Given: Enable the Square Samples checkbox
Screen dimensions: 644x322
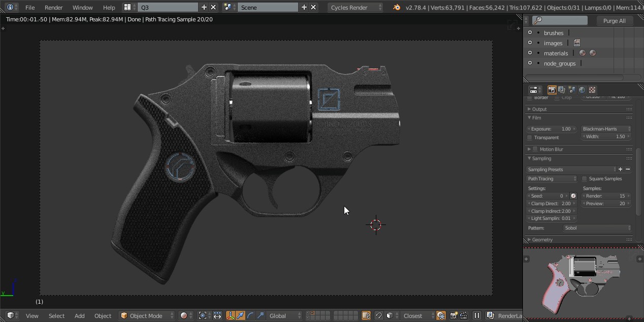Looking at the screenshot, I should point(584,179).
